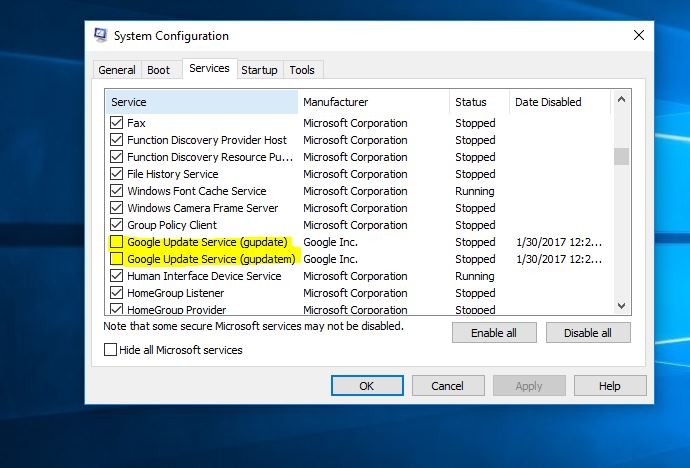This screenshot has width=690, height=468.
Task: Uncheck Group Policy Client checkbox
Action: (x=116, y=225)
